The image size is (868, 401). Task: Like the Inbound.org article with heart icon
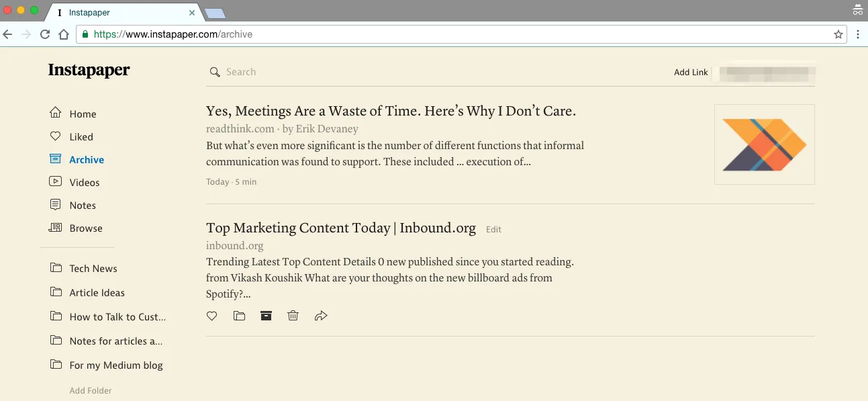pyautogui.click(x=212, y=316)
